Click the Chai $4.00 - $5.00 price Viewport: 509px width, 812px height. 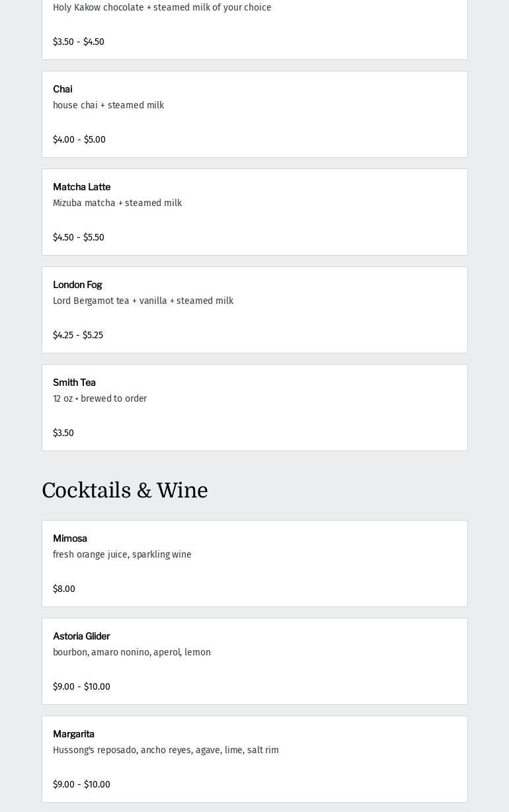(x=79, y=140)
